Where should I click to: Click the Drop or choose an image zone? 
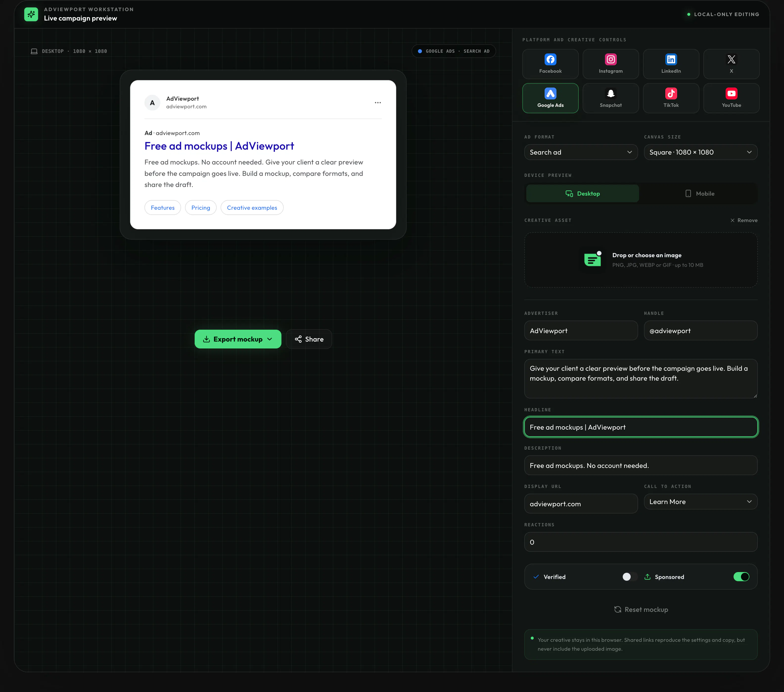point(641,260)
